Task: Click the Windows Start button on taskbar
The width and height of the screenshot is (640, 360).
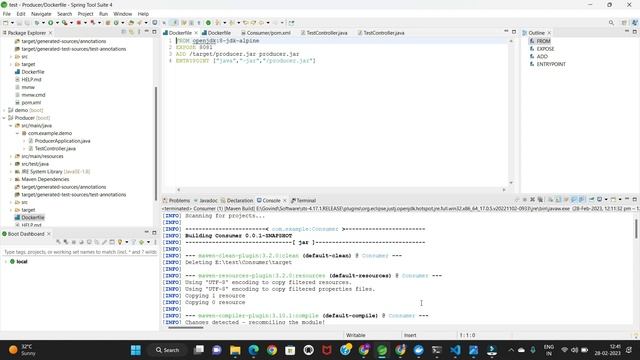Action: [136, 350]
